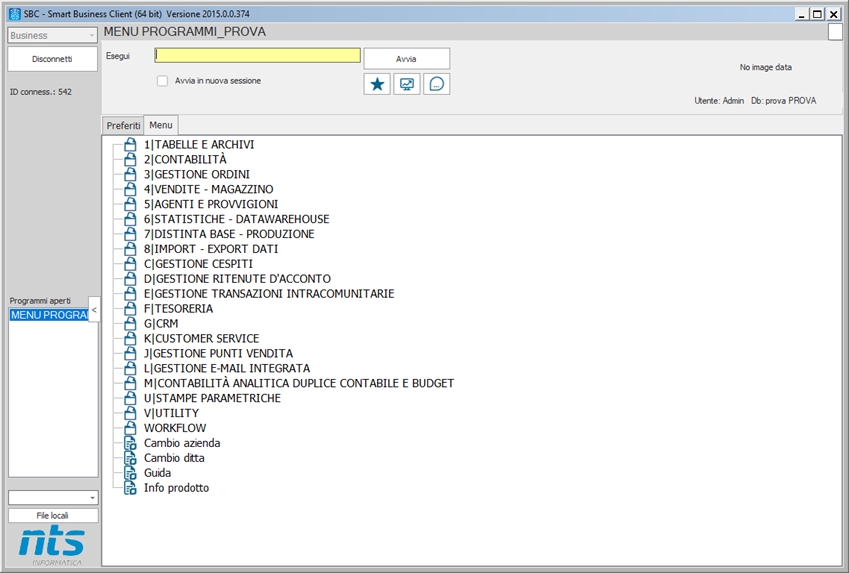
Task: Click the No image data text
Action: point(766,67)
